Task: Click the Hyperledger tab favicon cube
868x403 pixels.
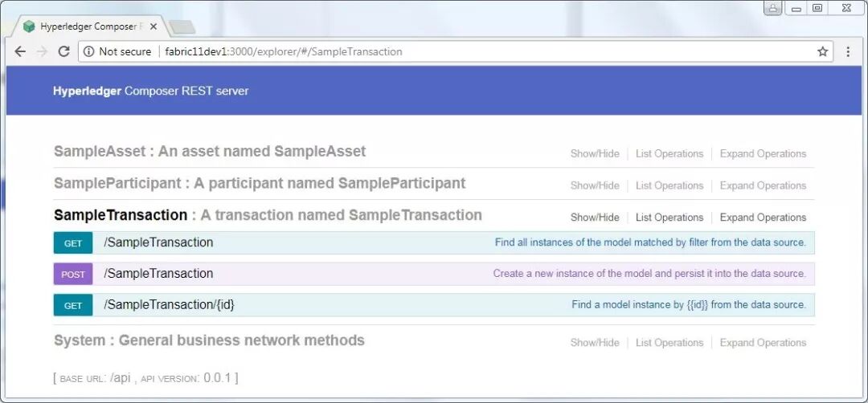Action: click(29, 26)
